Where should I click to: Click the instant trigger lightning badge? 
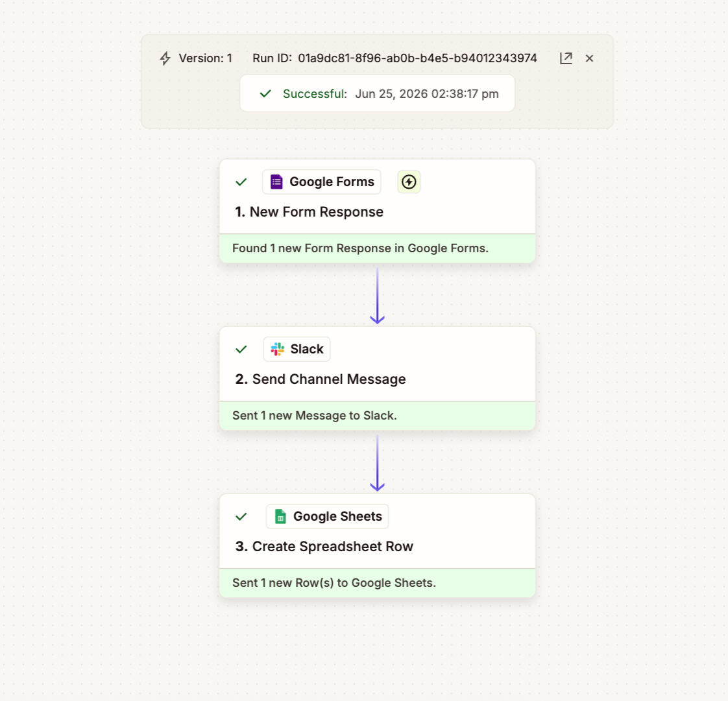(409, 182)
